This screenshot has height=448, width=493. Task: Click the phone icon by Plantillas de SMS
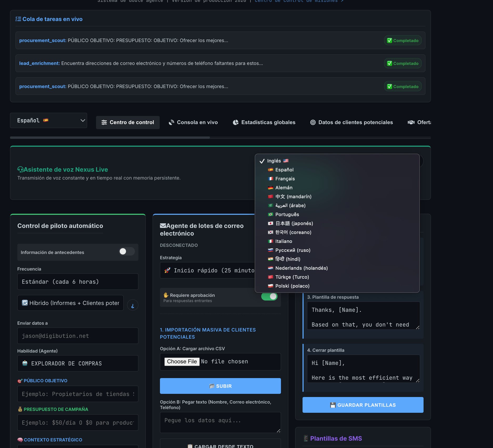[306, 438]
